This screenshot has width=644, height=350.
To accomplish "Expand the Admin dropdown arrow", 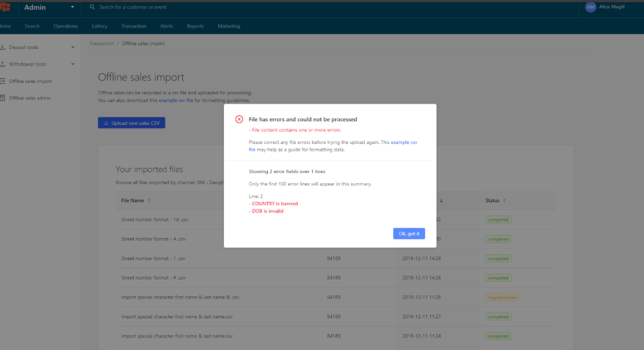I will pos(72,7).
